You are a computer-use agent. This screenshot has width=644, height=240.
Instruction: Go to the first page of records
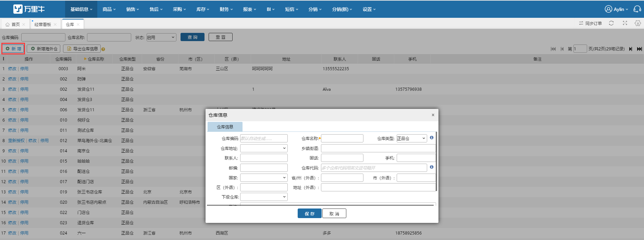pyautogui.click(x=553, y=49)
